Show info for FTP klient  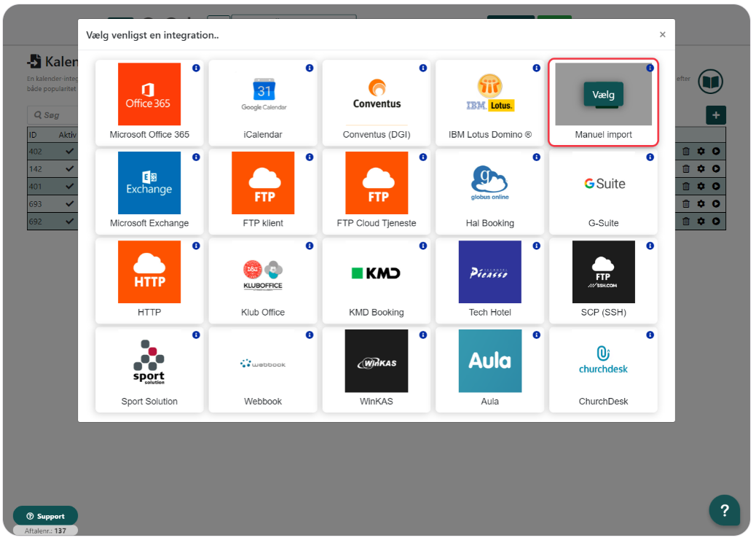310,157
